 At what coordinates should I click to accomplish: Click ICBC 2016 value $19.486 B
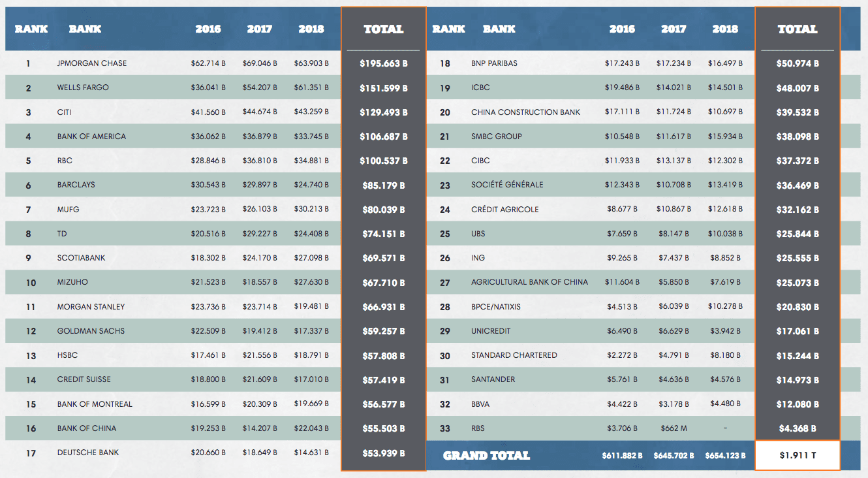[x=622, y=88]
